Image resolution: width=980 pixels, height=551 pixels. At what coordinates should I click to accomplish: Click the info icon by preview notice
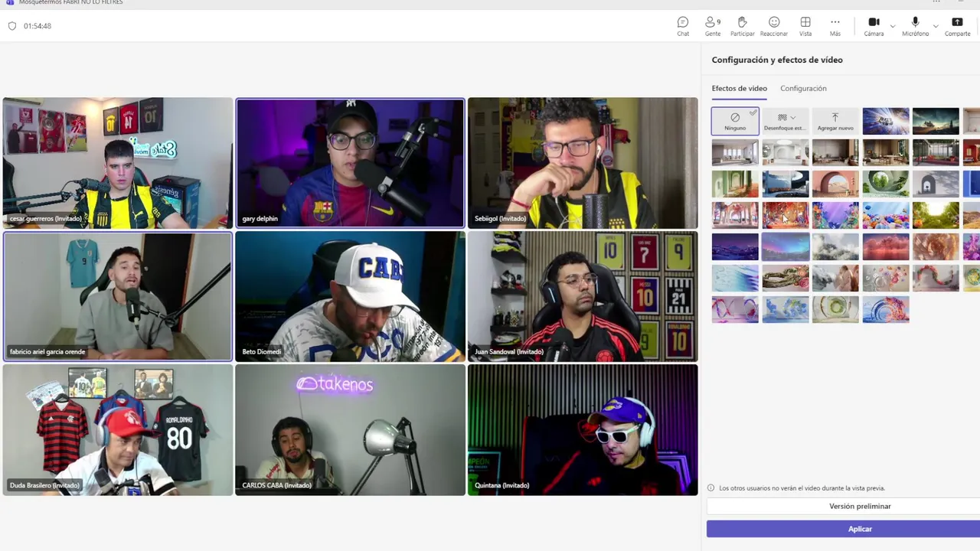click(x=710, y=487)
